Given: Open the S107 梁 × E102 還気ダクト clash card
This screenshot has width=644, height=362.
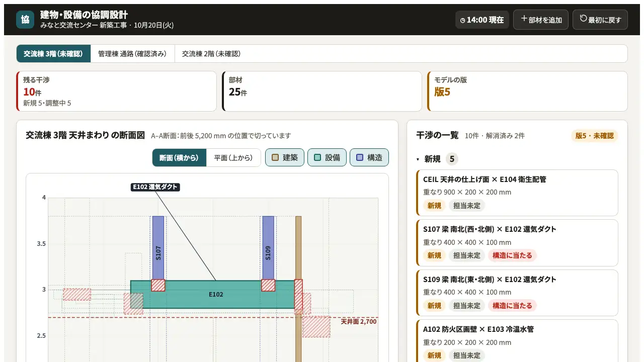Looking at the screenshot, I should 517,243.
